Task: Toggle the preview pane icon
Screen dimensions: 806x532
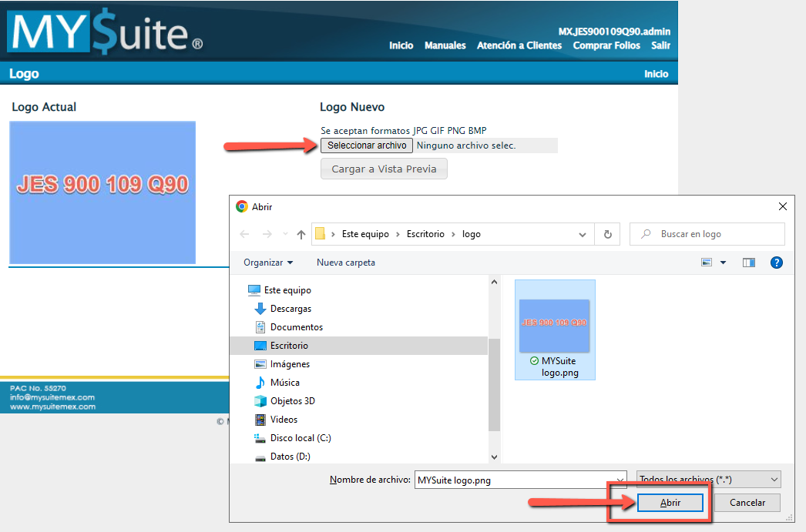Action: 748,263
